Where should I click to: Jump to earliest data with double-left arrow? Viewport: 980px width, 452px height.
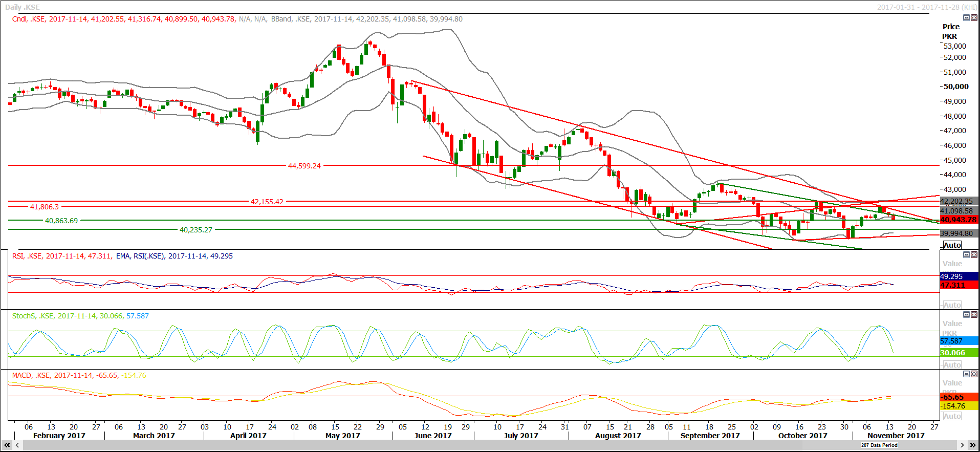(x=7, y=445)
